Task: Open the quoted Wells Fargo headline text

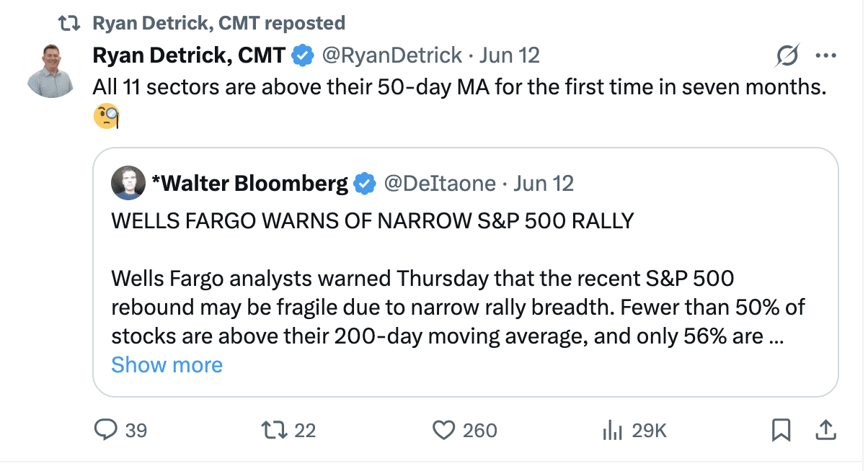Action: tap(372, 220)
